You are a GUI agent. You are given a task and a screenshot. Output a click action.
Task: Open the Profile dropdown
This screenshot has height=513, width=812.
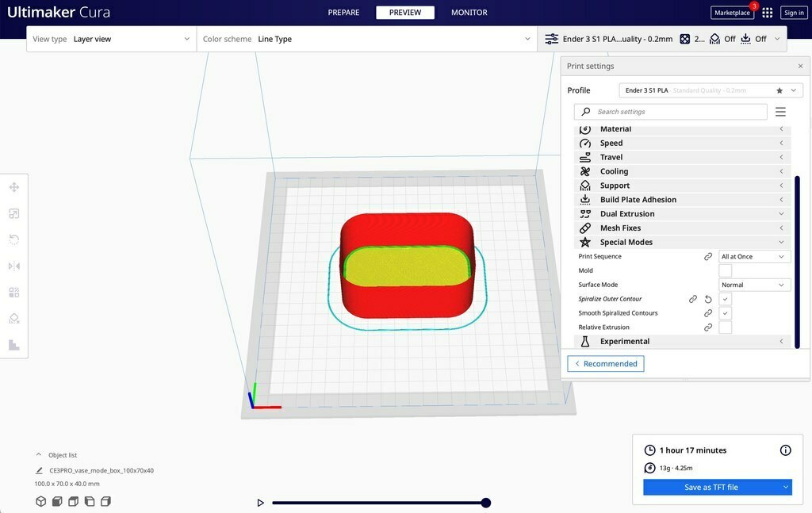pos(710,90)
